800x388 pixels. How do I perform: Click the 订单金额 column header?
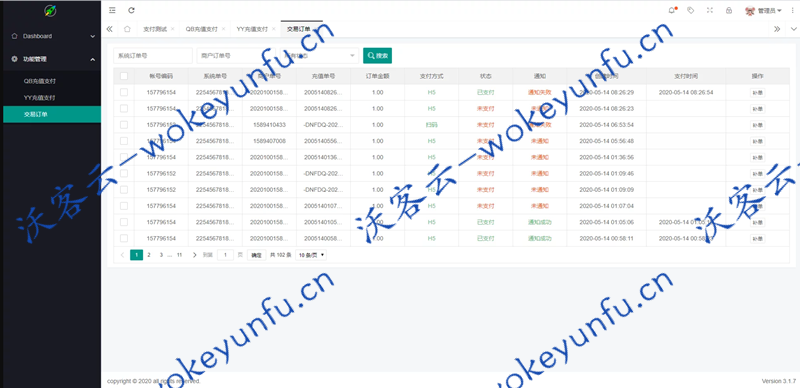click(378, 76)
